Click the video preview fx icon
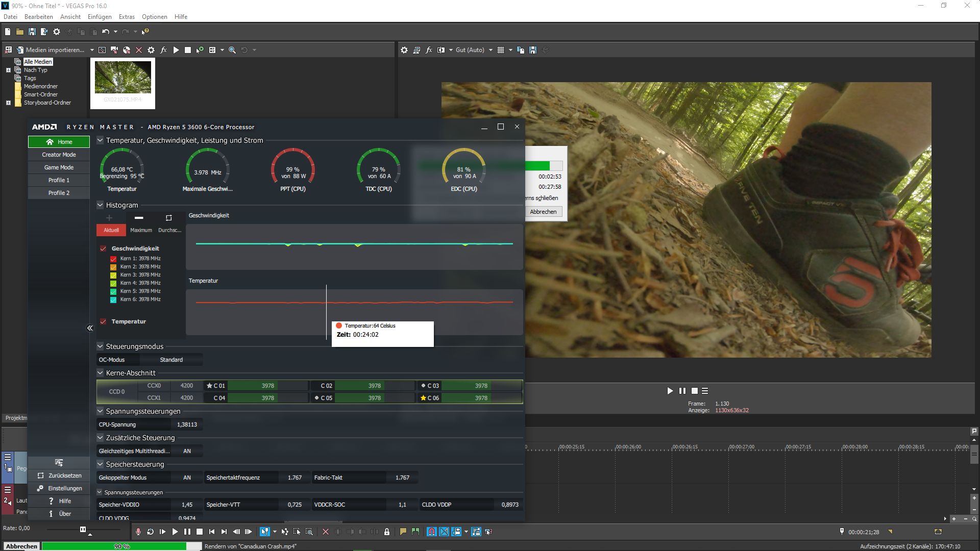980x551 pixels. (429, 50)
